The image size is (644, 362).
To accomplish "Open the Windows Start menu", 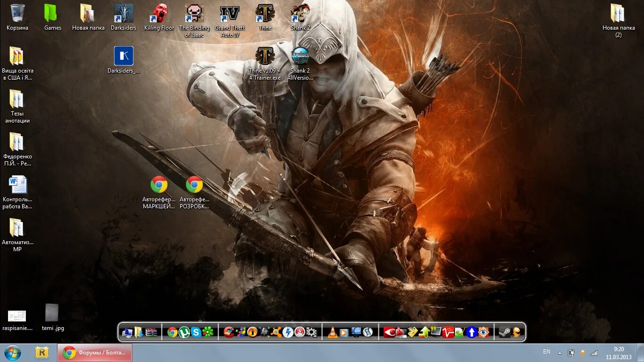I will pos(13,353).
